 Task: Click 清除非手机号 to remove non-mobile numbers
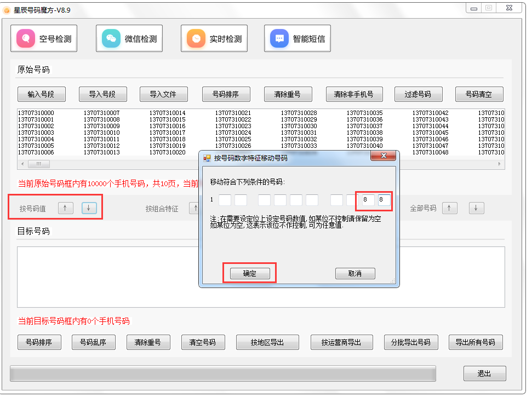pos(354,94)
